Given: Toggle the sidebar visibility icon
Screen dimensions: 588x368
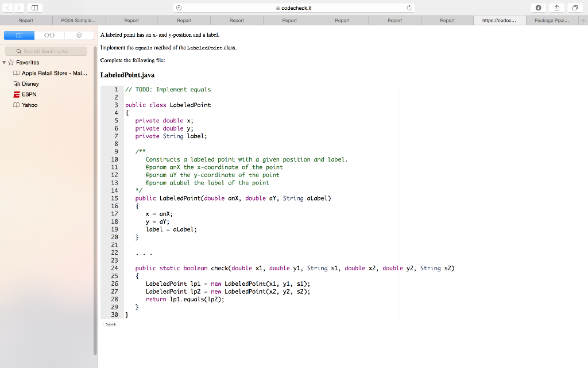Looking at the screenshot, I should (34, 7).
